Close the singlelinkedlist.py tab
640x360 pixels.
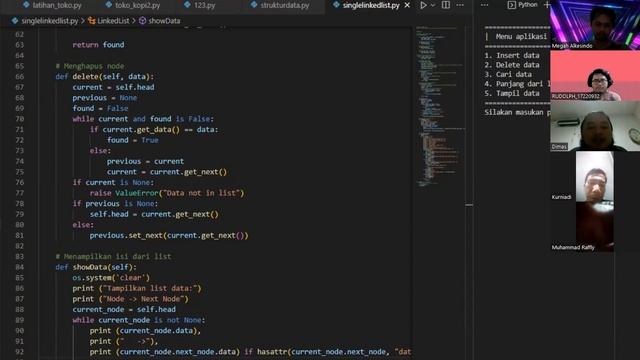(407, 5)
